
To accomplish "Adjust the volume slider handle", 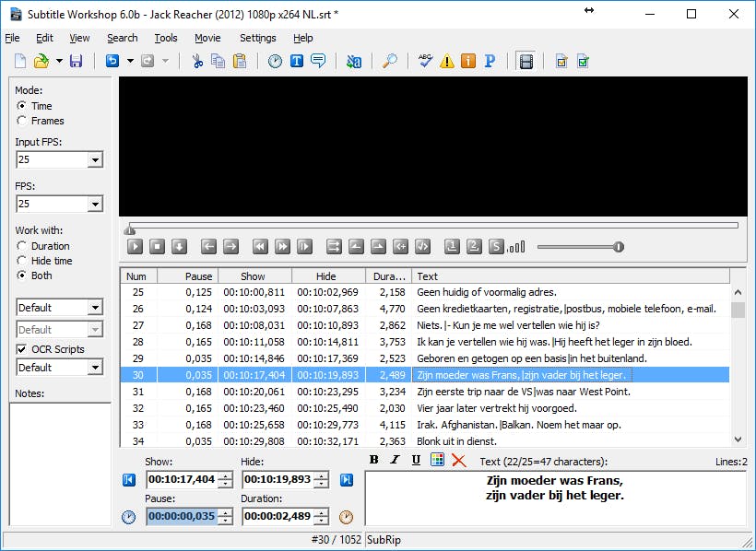I will [x=619, y=246].
